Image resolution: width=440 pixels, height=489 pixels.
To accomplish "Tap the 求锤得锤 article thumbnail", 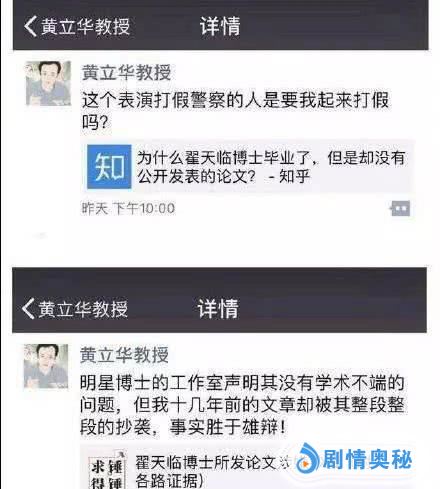I will pyautogui.click(x=107, y=470).
